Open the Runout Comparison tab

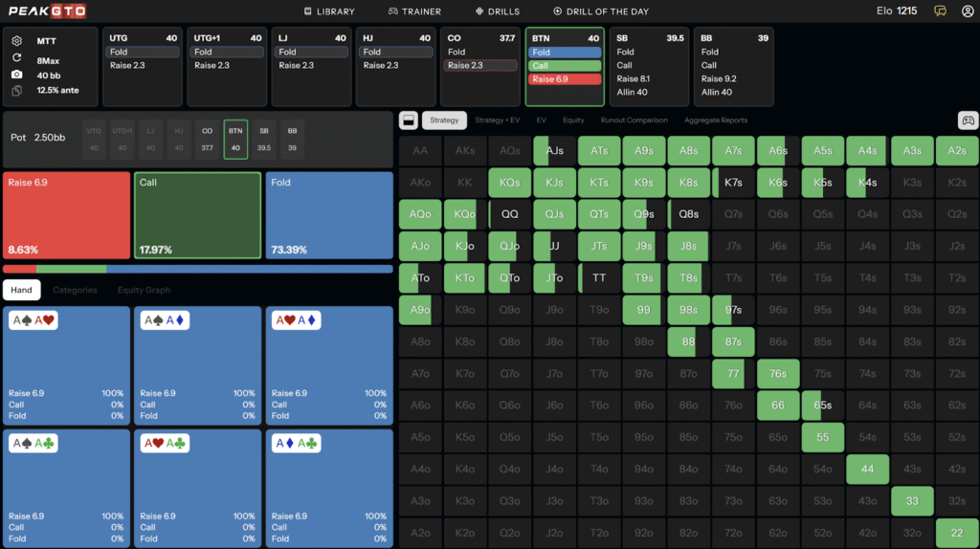633,121
